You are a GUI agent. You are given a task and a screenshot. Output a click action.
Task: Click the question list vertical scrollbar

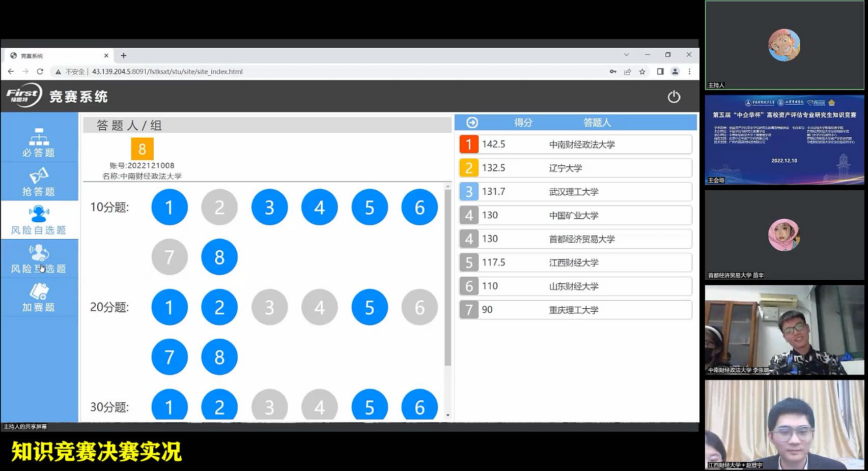point(447,277)
